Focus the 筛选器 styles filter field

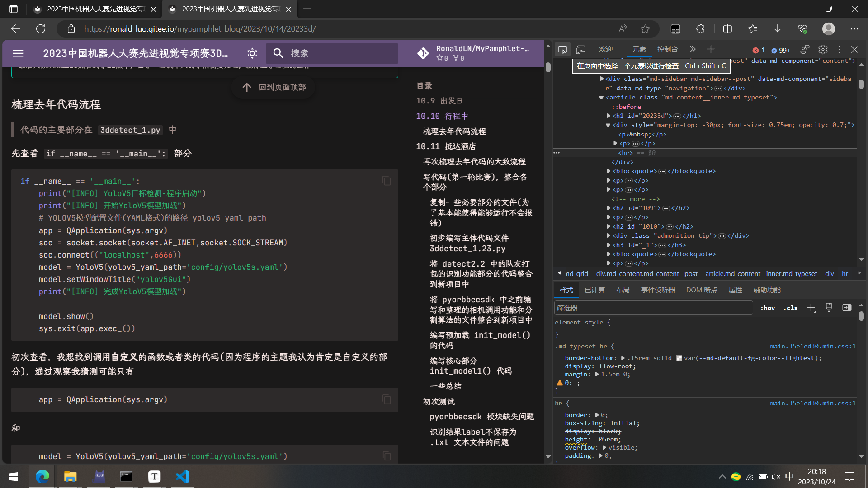[653, 308]
